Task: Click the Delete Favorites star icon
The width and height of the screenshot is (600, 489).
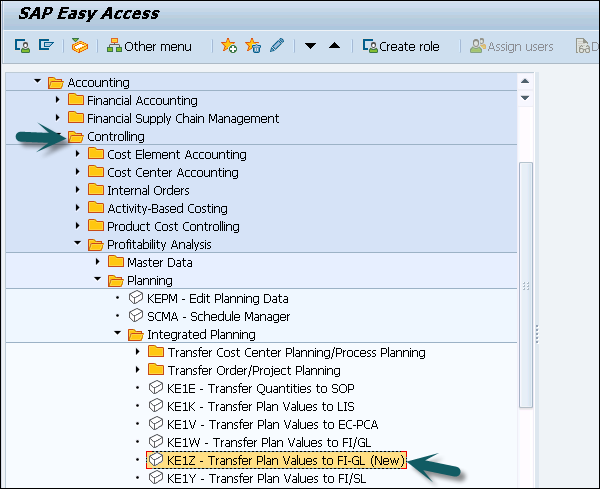Action: pos(253,46)
